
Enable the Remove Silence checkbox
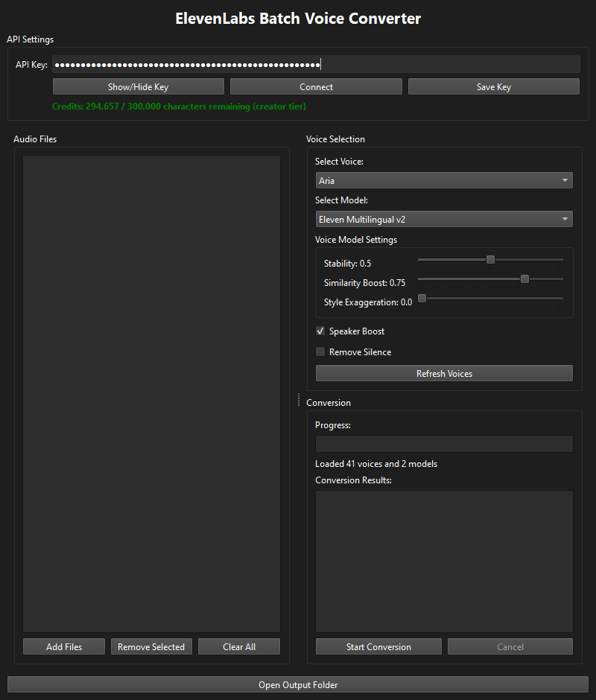pyautogui.click(x=320, y=351)
